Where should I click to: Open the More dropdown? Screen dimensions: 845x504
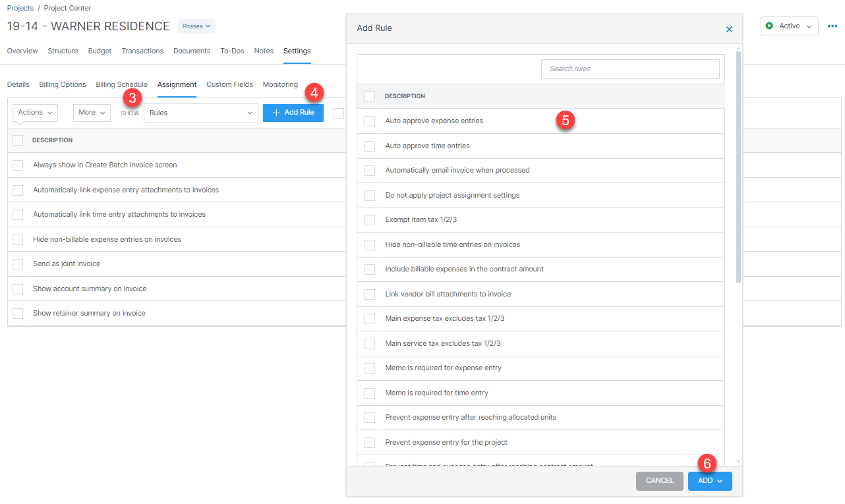(x=91, y=112)
